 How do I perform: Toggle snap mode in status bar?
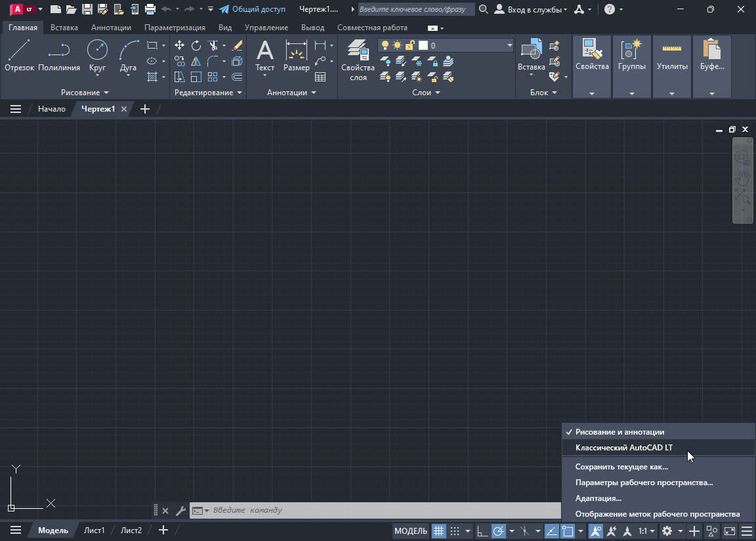pos(453,530)
